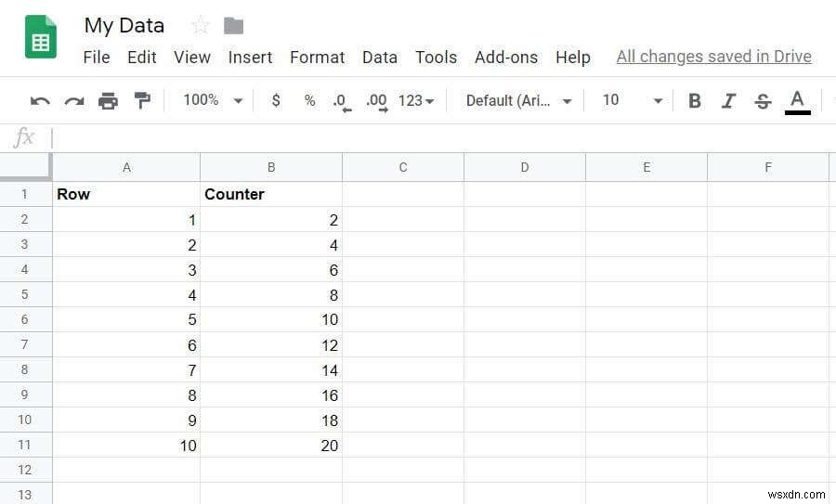Select the paint format roller icon
This screenshot has width=836, height=504.
pos(142,100)
